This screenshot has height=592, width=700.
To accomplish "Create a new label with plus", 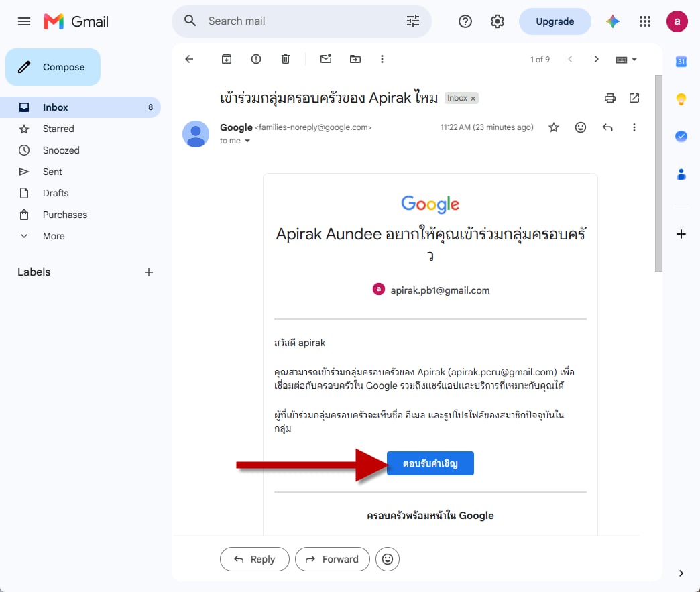I will (149, 272).
